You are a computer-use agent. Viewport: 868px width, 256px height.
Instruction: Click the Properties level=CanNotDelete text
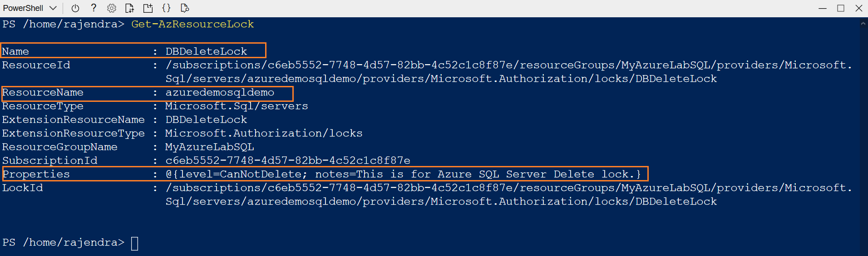[237, 174]
